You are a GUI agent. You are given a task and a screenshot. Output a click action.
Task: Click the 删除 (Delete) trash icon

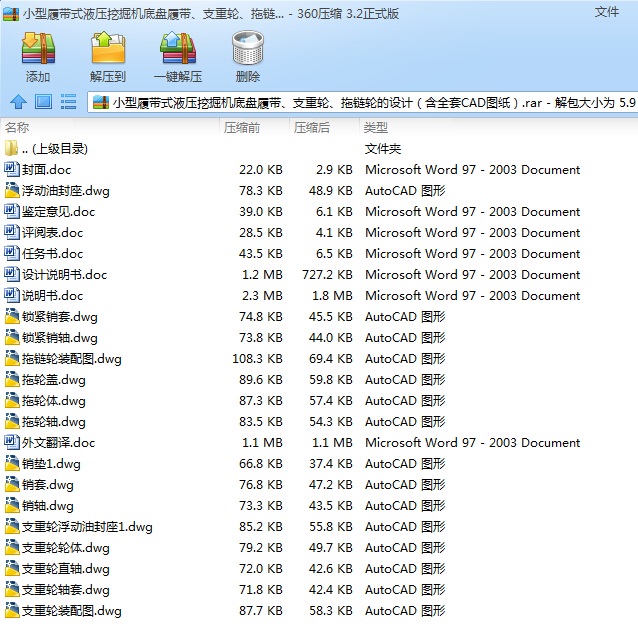tap(248, 48)
